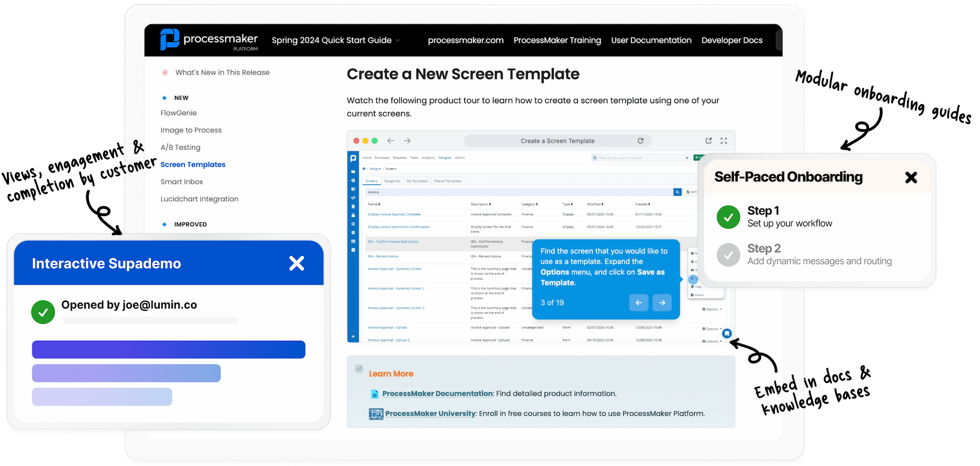
Task: Switch to the Categories tab
Action: click(392, 181)
